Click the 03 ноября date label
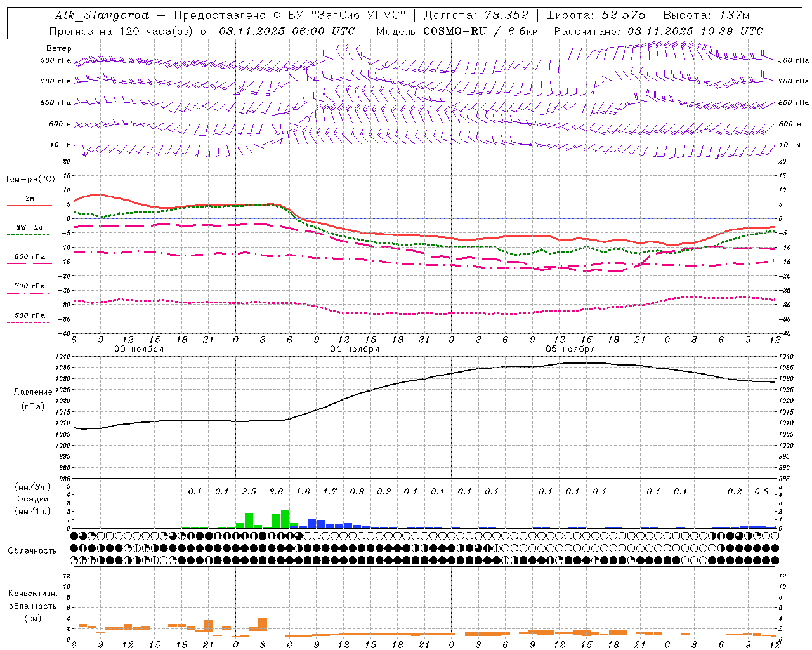Viewport: 812px width, 650px height. [x=139, y=349]
